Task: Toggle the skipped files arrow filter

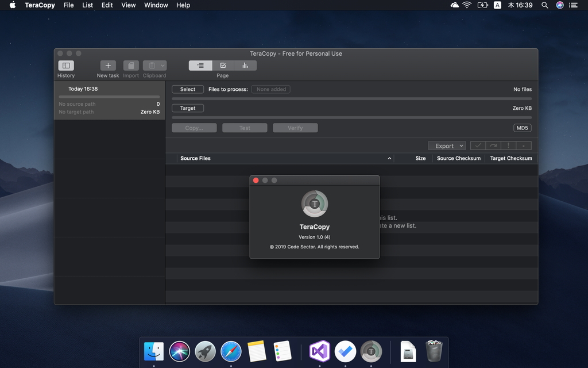Action: 493,145
